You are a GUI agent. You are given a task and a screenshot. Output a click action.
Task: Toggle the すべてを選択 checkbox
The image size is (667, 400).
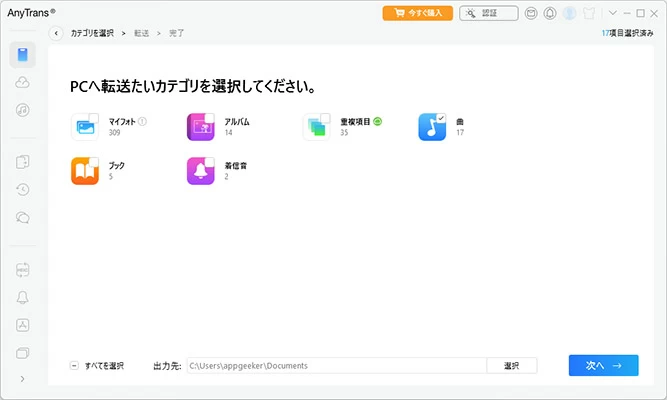pyautogui.click(x=75, y=366)
